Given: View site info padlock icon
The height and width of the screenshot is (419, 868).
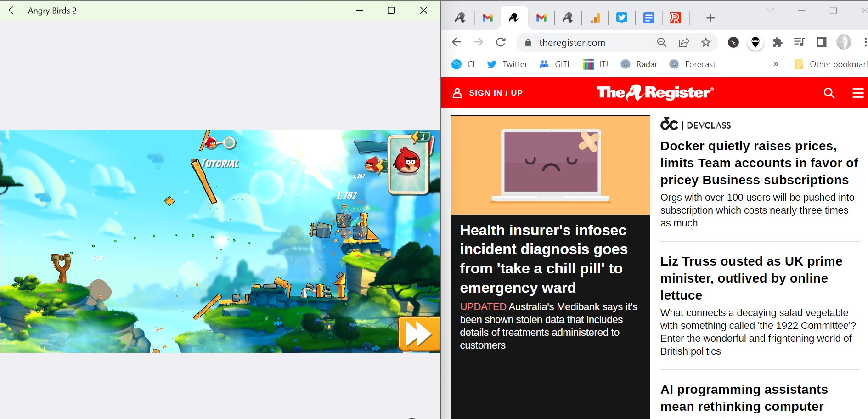Looking at the screenshot, I should (x=528, y=43).
